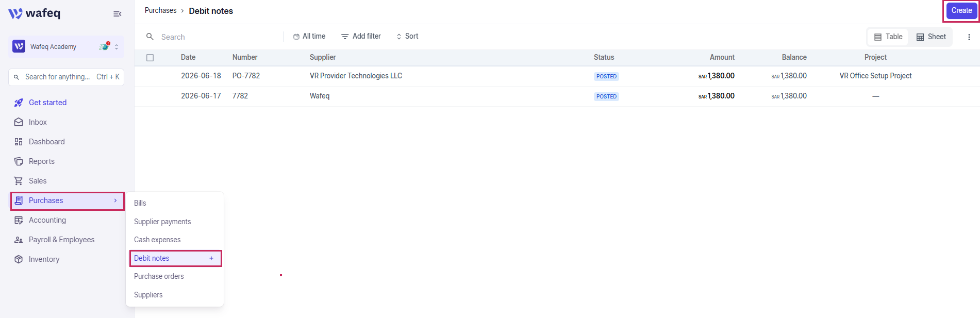Open the Sales menu

pos(38,181)
